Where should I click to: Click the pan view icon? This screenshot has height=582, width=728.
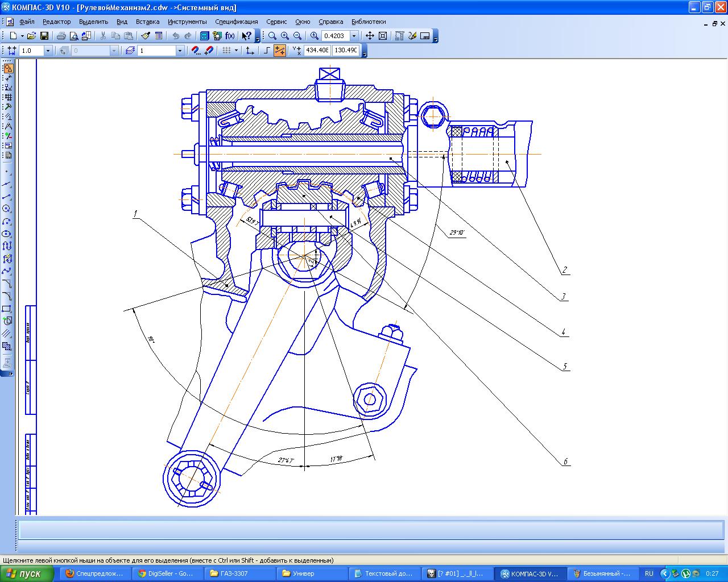point(370,36)
